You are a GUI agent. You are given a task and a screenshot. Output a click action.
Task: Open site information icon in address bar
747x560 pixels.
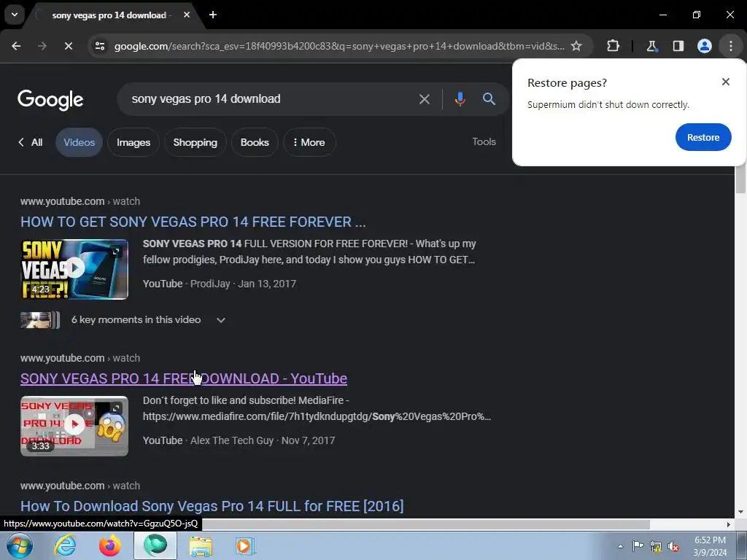pos(100,46)
